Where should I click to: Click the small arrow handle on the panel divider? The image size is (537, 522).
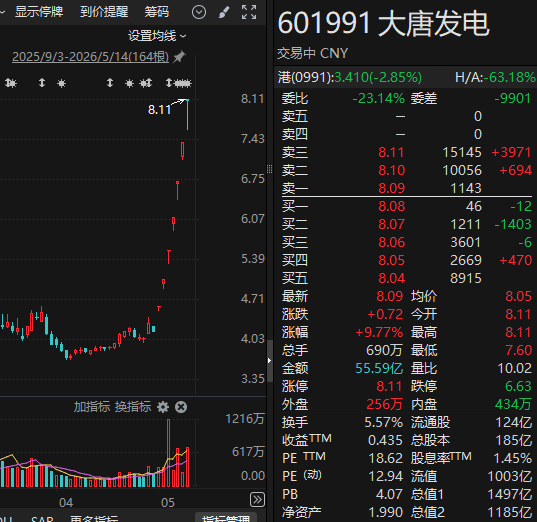pyautogui.click(x=270, y=360)
